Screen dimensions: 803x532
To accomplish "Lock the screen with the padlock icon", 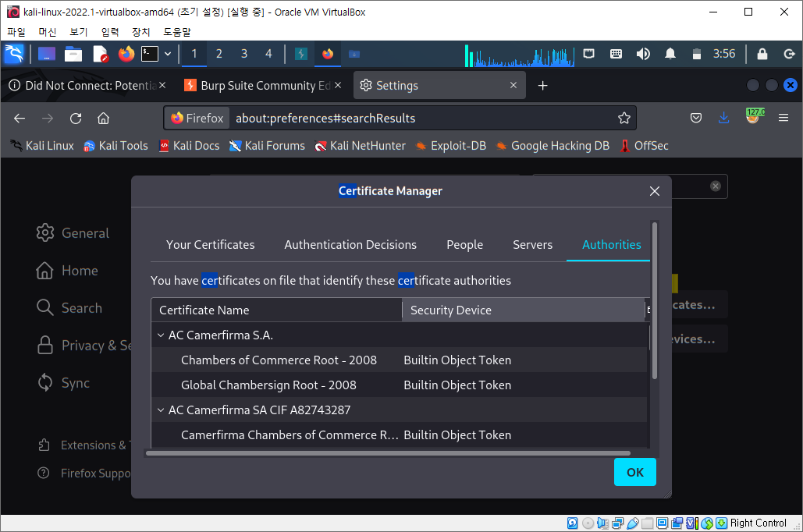I will [x=762, y=54].
